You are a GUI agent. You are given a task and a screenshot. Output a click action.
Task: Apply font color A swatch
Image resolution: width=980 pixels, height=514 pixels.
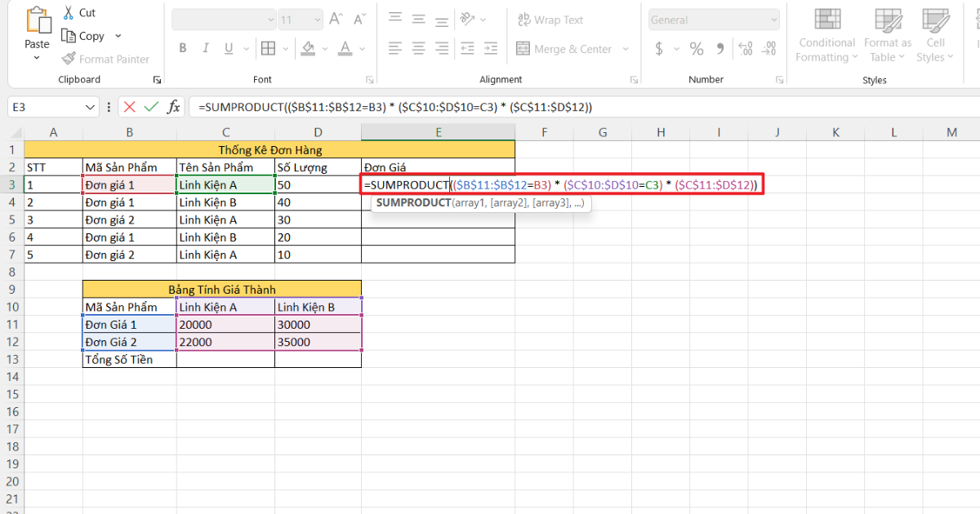[x=345, y=49]
